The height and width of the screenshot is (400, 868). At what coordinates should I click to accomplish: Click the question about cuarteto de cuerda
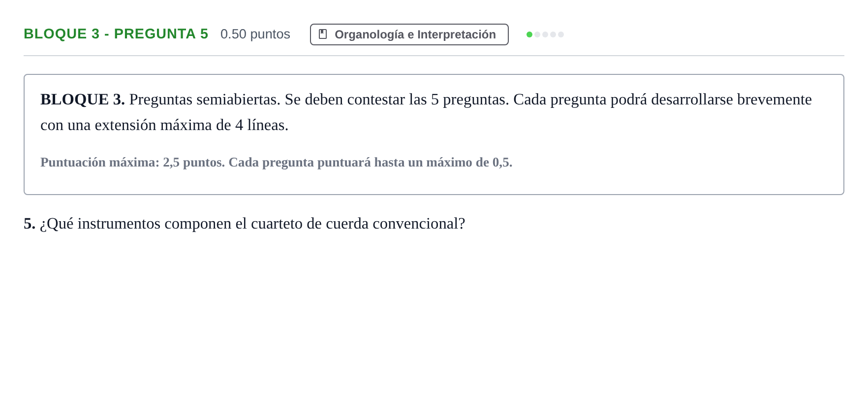click(252, 224)
